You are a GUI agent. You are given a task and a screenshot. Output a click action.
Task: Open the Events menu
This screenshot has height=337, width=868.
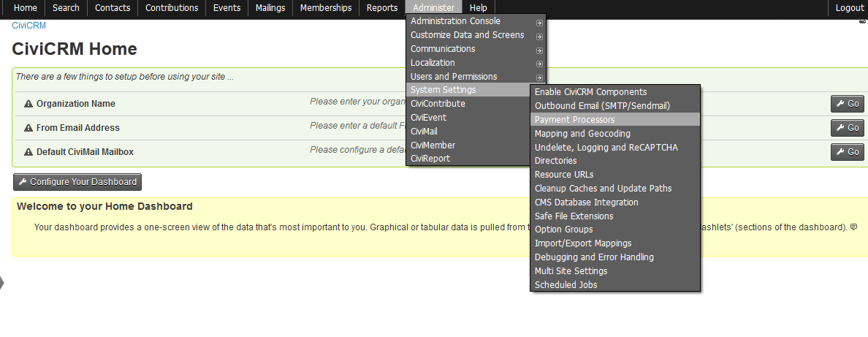[227, 8]
